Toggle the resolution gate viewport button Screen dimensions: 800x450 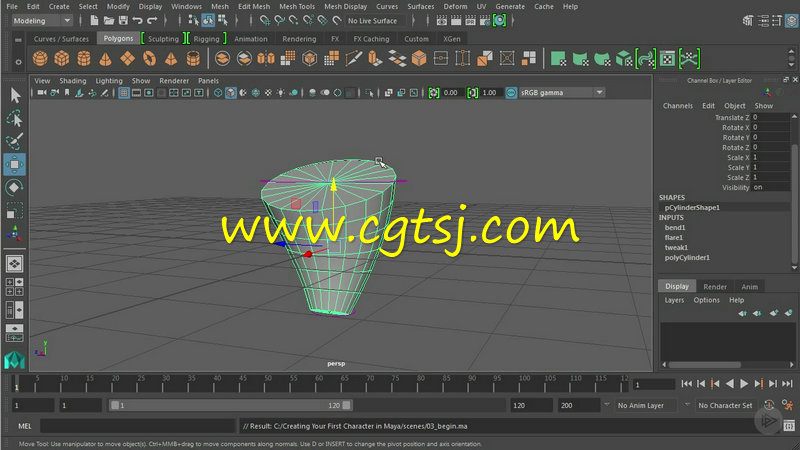click(148, 92)
